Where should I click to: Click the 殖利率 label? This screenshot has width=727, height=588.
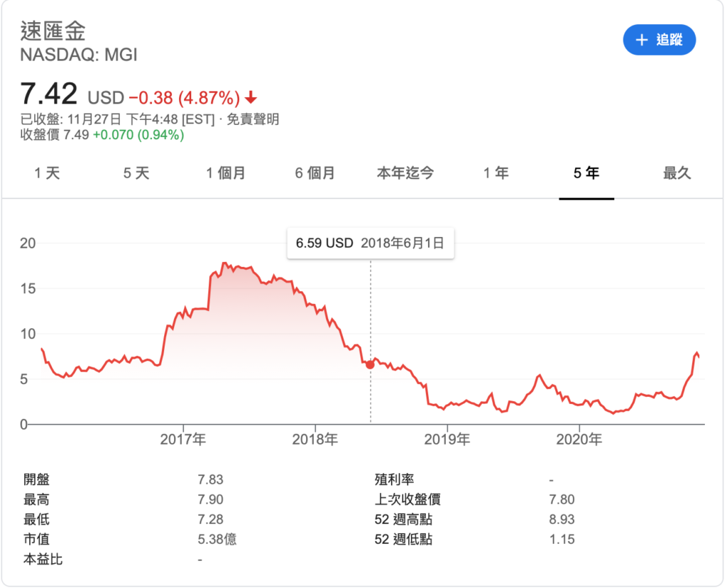click(394, 479)
